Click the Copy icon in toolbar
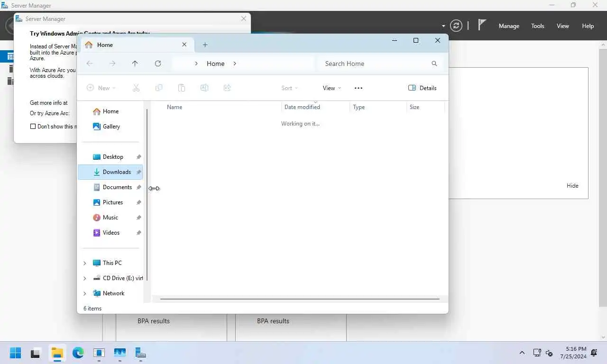This screenshot has height=364, width=607. click(159, 88)
